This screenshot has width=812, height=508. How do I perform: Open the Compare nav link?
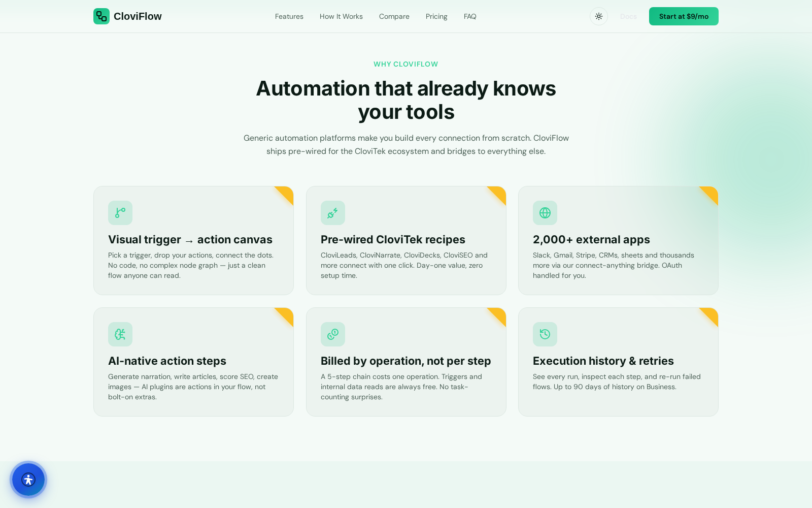pos(394,16)
